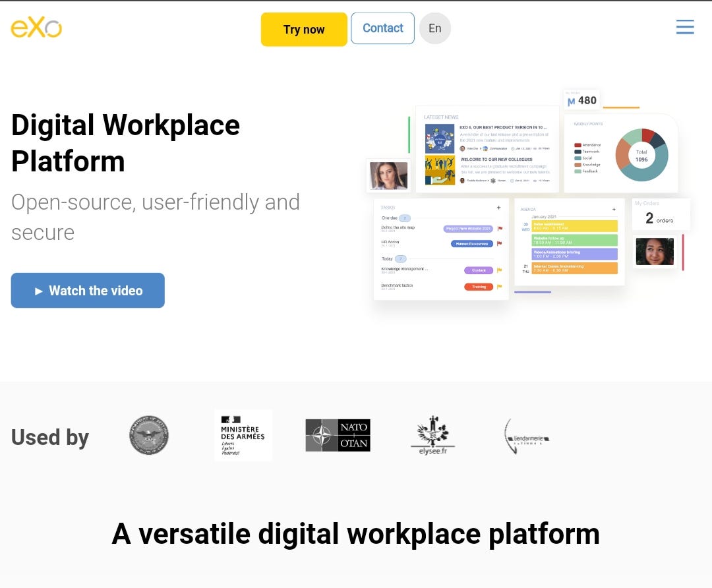Toggle the flag on 'Define the site map' task
Screen dimensions: 712x588
[500, 229]
